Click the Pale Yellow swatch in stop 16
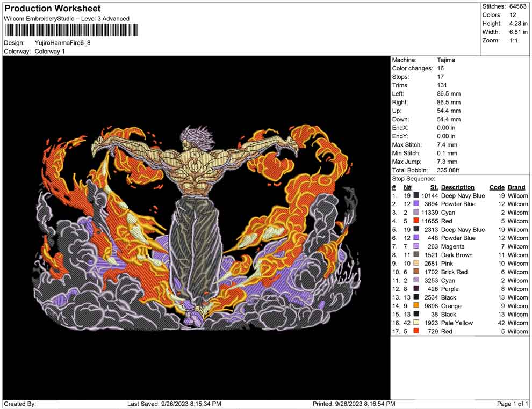 point(416,323)
